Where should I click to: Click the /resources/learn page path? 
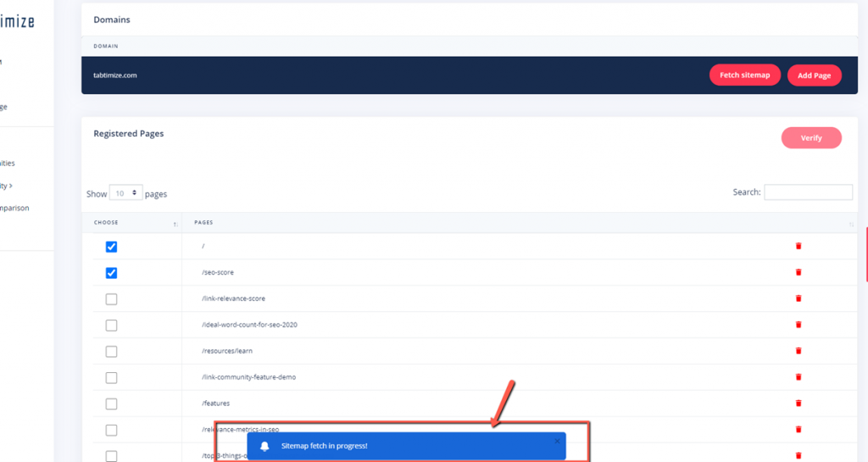click(227, 351)
